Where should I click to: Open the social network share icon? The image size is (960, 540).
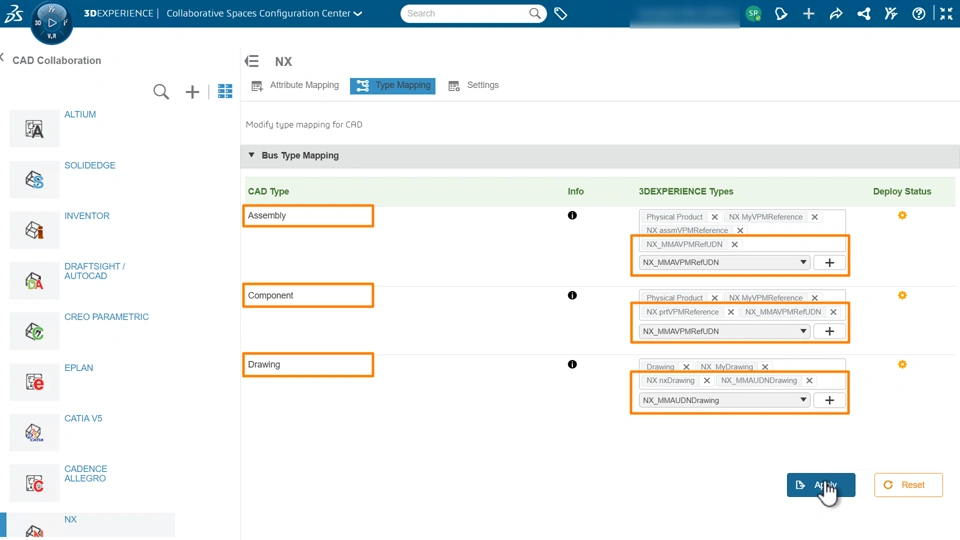click(x=863, y=13)
